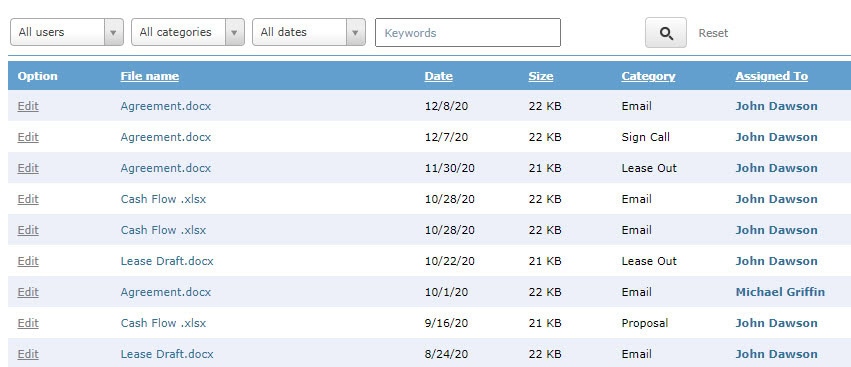Screen dimensions: 851x367
Task: Click John Dawson in the 12/8/20 row
Action: click(x=776, y=106)
